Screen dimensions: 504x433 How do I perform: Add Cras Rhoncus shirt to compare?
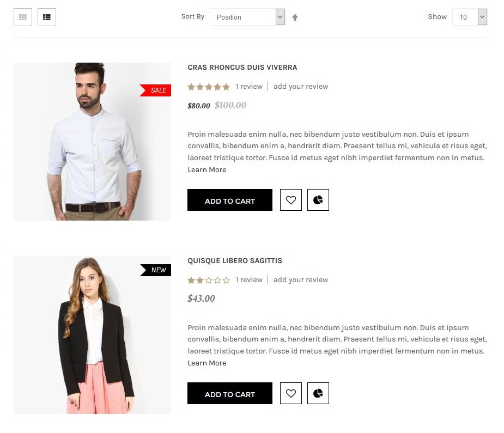coord(318,200)
